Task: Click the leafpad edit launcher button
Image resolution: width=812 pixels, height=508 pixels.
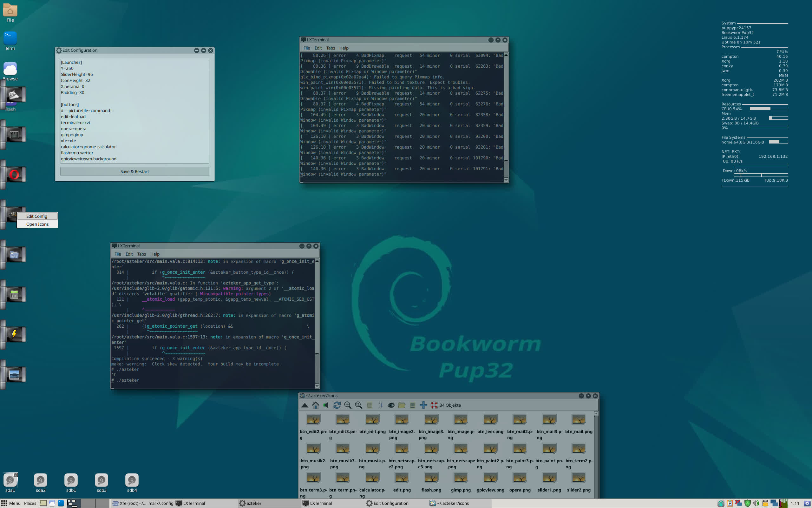Action: [14, 95]
